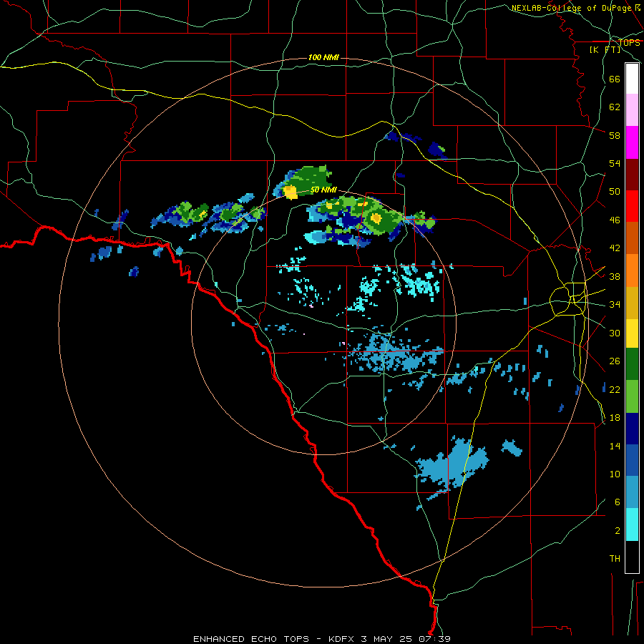Viewport: 644px width, 644px height.
Task: Click the "2" legend value
Action: point(618,531)
